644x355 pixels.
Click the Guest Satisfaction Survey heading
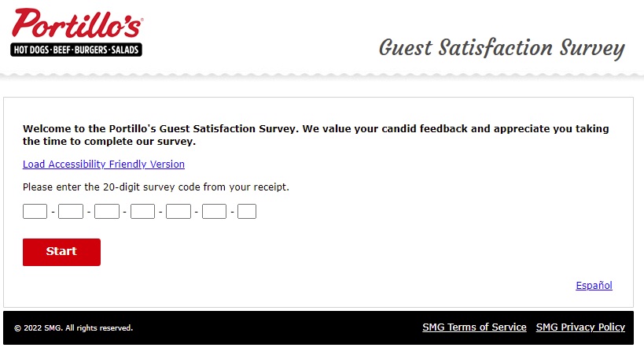click(x=502, y=49)
